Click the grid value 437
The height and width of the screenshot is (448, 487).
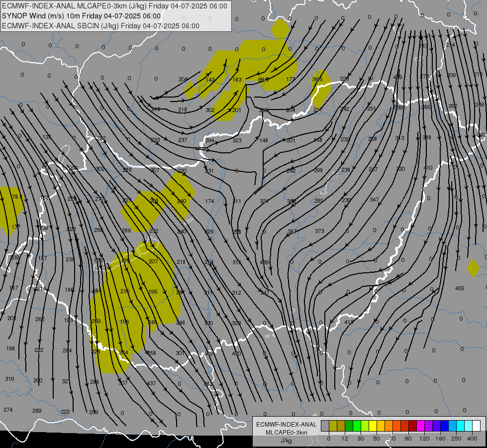(x=151, y=383)
